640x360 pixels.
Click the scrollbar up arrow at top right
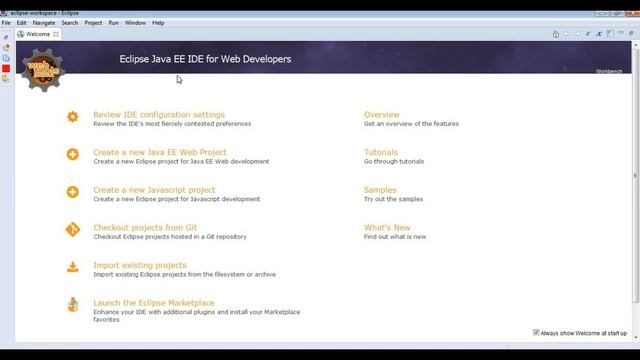(635, 44)
